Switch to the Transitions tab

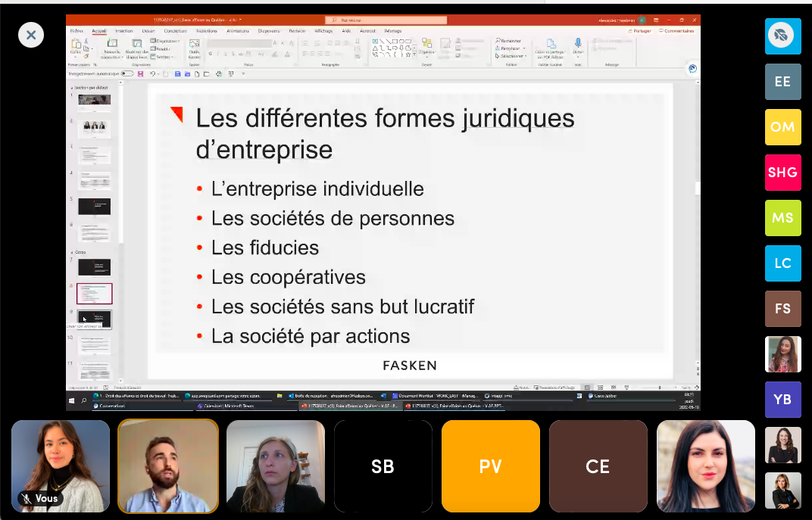pos(201,31)
